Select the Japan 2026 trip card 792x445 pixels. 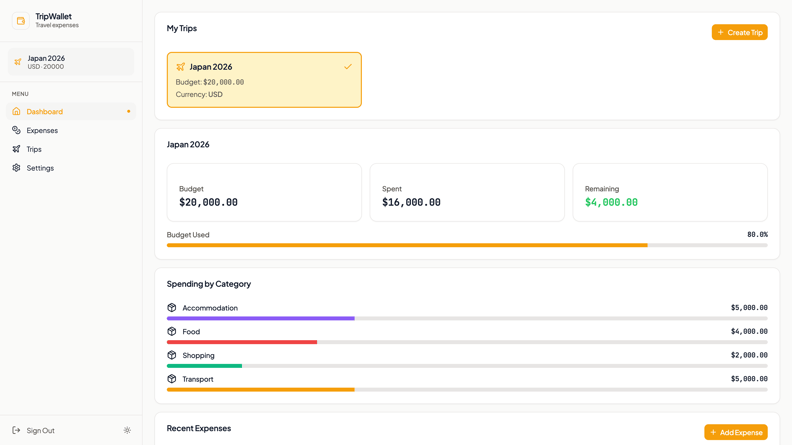click(x=264, y=80)
